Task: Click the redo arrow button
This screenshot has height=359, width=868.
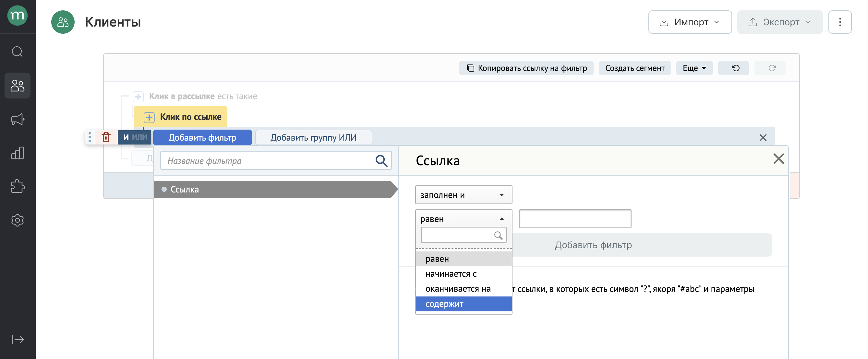Action: [x=770, y=68]
